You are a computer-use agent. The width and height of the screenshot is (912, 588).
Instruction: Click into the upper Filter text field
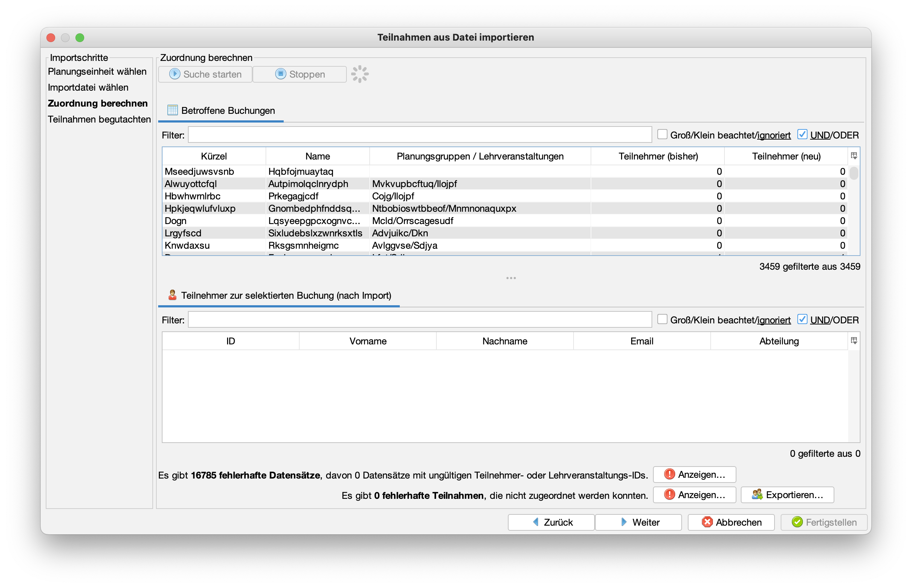(x=419, y=135)
